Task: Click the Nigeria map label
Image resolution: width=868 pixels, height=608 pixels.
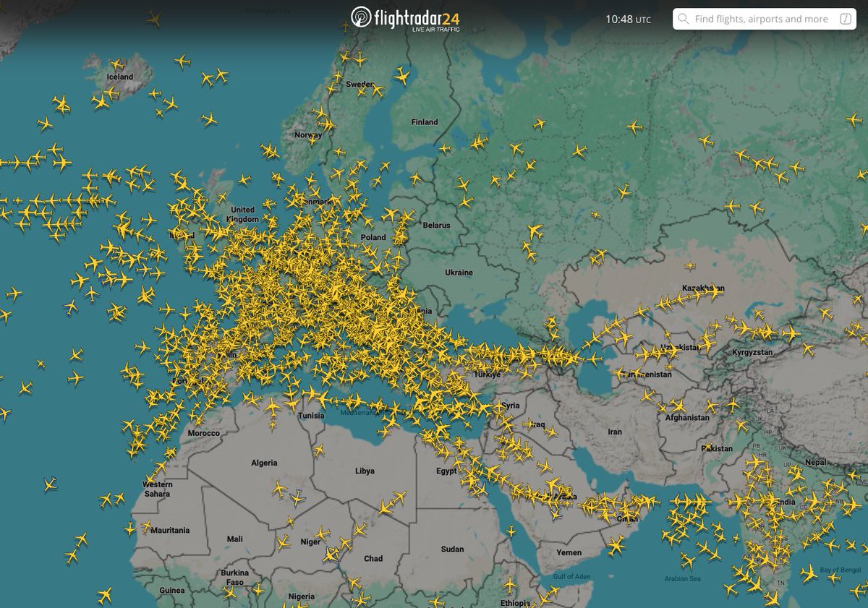Action: pos(302,596)
